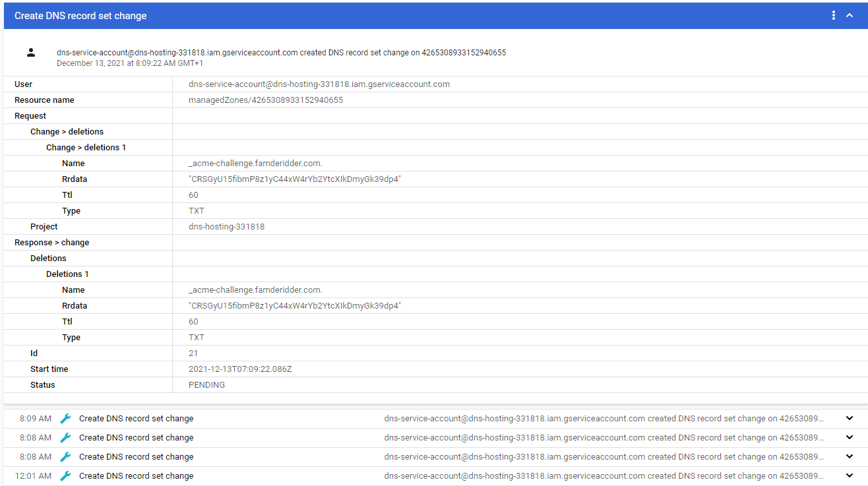Expand the 8:09 AM log entry chevron
Viewport: 868px width, 486px height.
pyautogui.click(x=850, y=418)
